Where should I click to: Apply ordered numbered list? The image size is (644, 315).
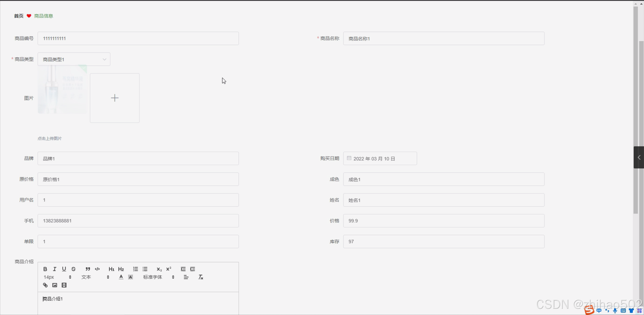click(135, 269)
